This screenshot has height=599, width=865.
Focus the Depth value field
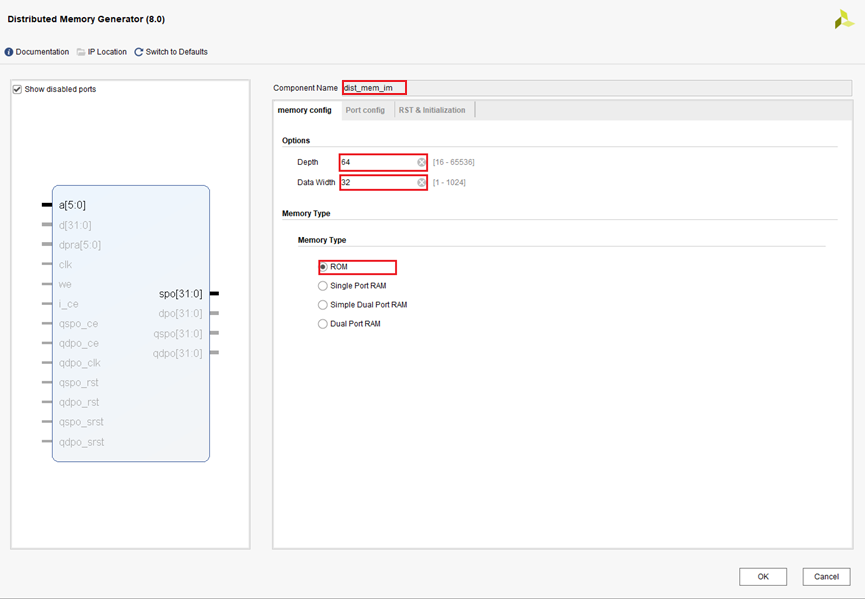click(x=377, y=162)
